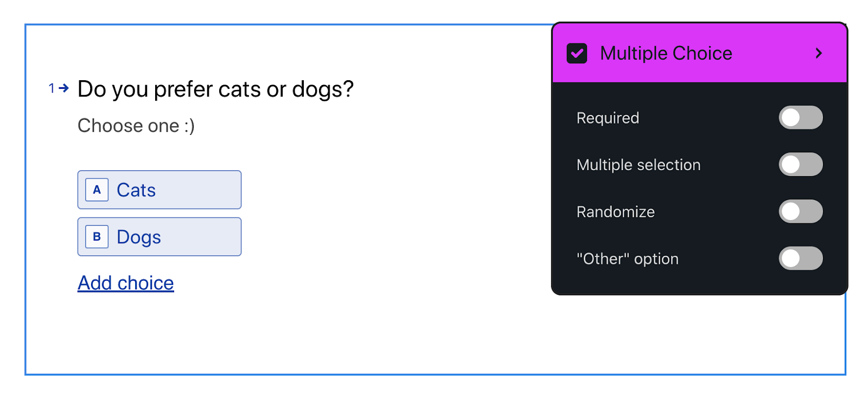
Task: Toggle the Required switch
Action: click(x=801, y=118)
